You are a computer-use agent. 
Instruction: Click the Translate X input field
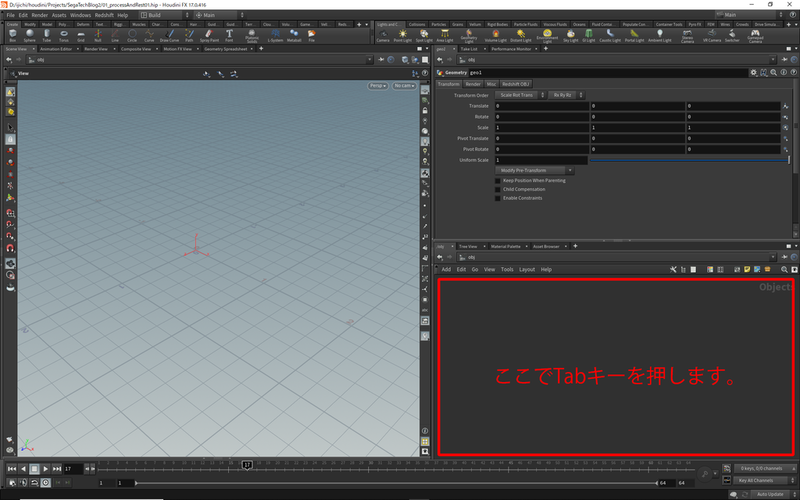coord(541,106)
